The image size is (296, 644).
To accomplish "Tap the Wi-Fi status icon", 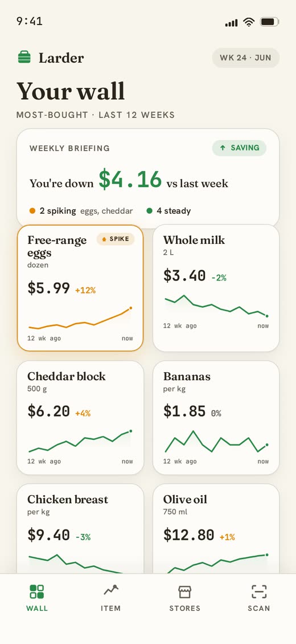I will [248, 22].
